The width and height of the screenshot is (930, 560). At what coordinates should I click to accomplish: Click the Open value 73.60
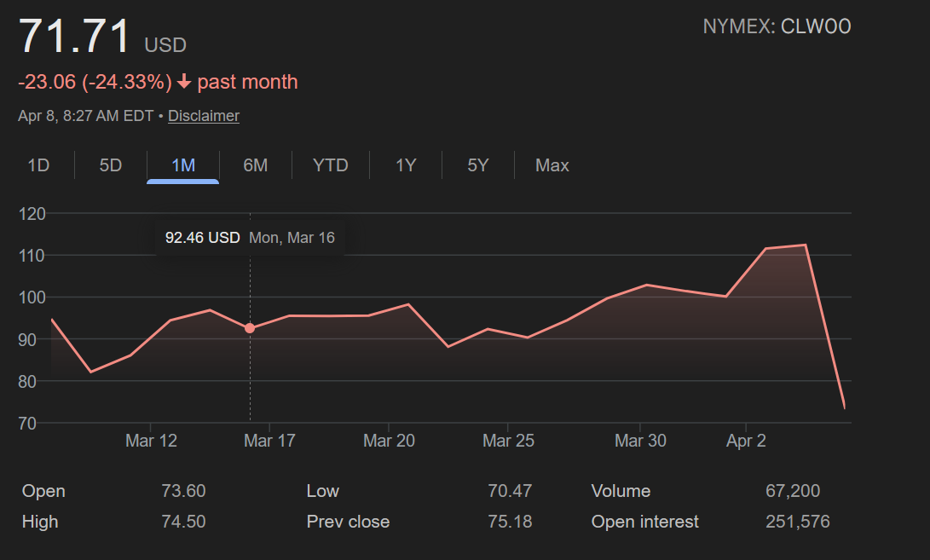tap(183, 491)
